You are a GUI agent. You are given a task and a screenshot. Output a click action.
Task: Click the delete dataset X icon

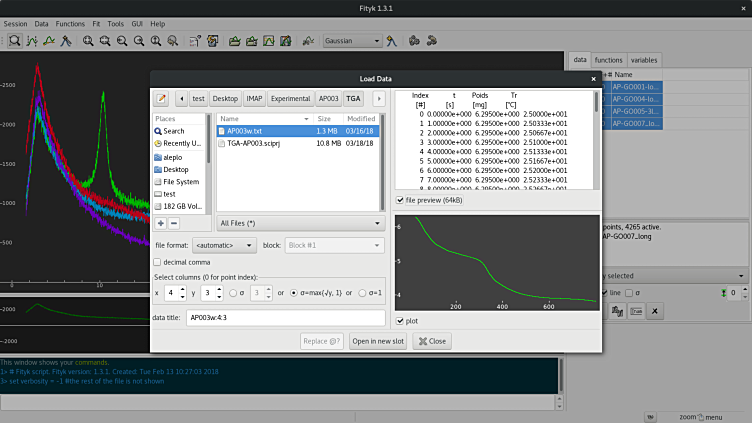click(655, 312)
